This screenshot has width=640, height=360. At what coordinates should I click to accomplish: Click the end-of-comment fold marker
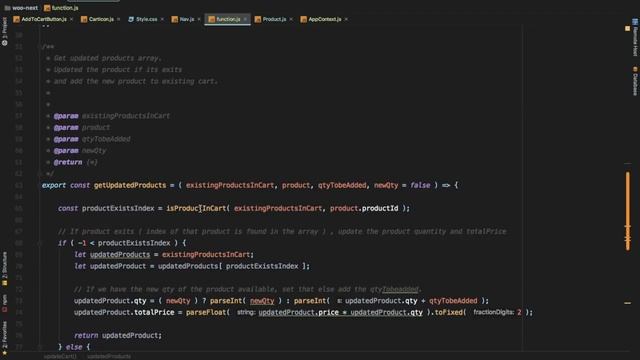click(40, 174)
